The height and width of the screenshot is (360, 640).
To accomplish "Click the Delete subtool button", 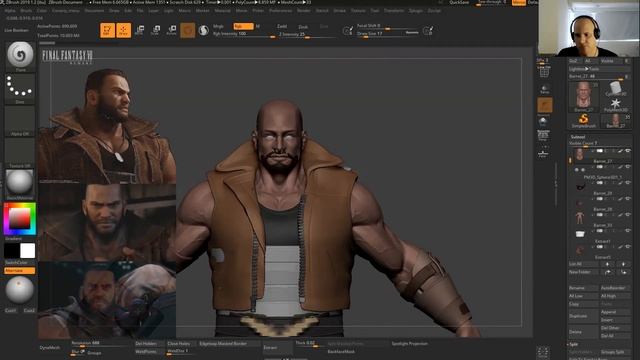I will pos(583,332).
